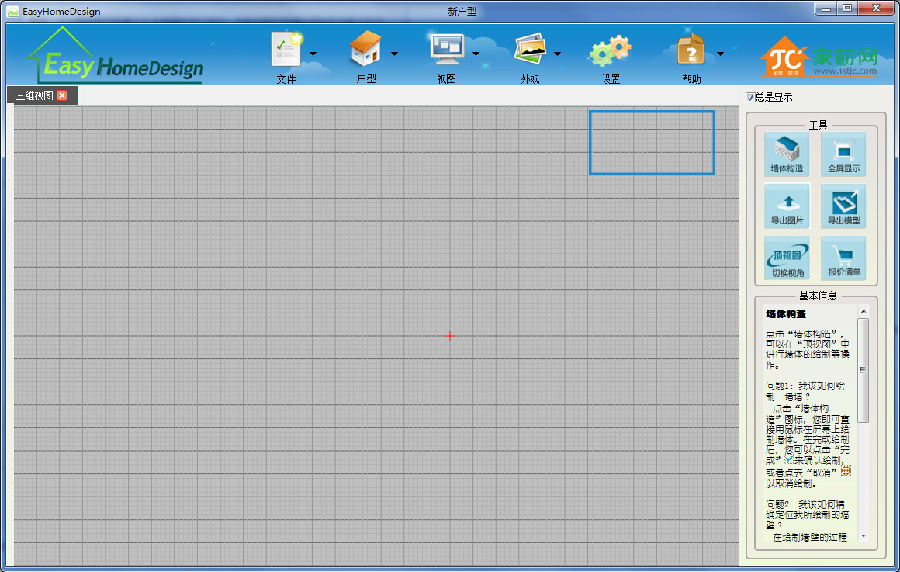Open the settings (设置) gears icon
The height and width of the screenshot is (572, 900).
pos(610,52)
